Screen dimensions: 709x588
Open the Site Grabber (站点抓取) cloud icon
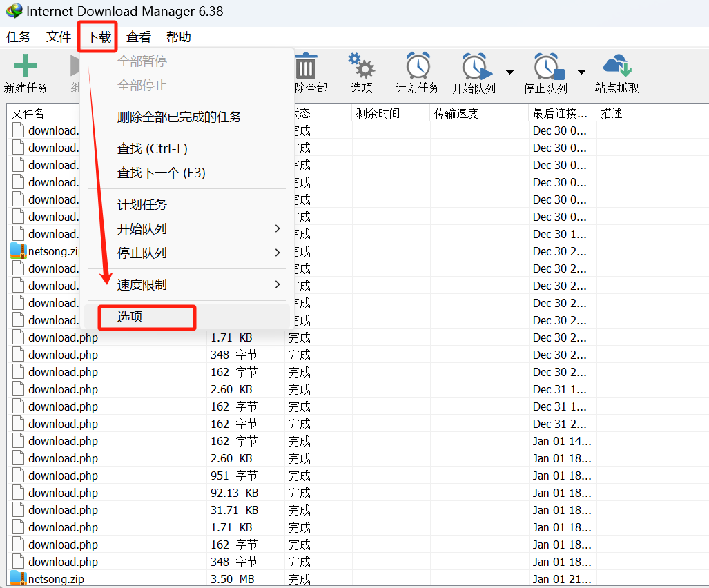click(616, 66)
